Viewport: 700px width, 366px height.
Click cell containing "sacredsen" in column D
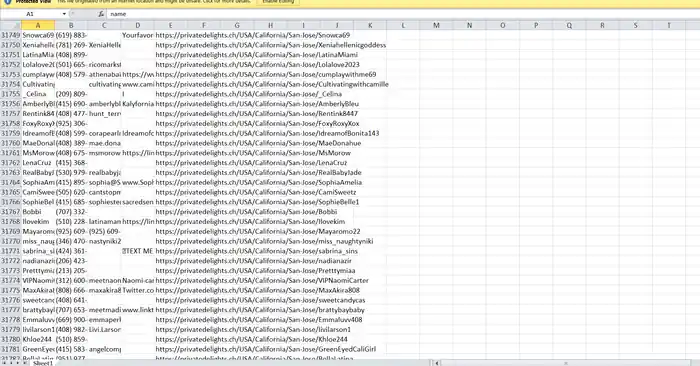138,202
